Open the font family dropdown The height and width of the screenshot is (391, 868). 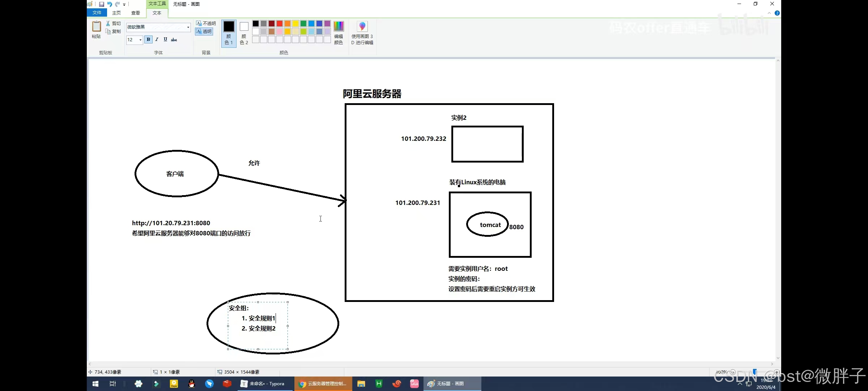(x=188, y=27)
